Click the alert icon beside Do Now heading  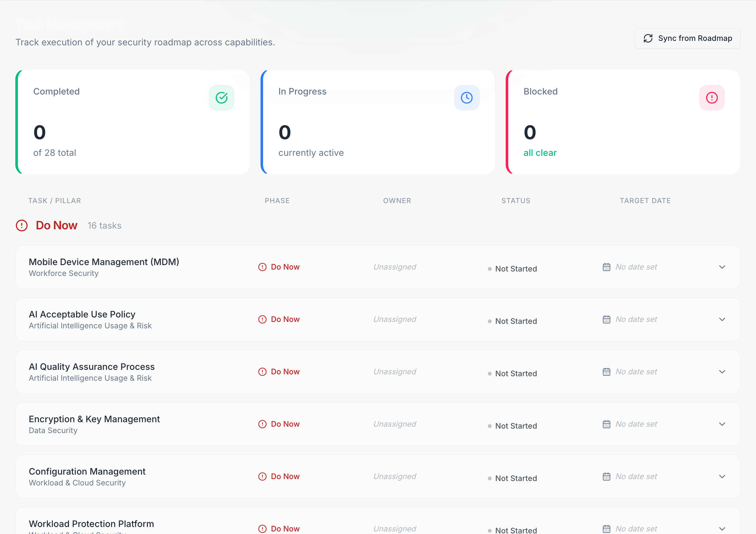coord(22,226)
